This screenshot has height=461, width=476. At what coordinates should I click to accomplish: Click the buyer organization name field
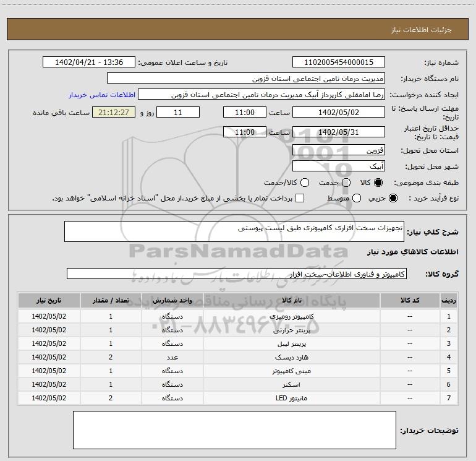pos(246,79)
